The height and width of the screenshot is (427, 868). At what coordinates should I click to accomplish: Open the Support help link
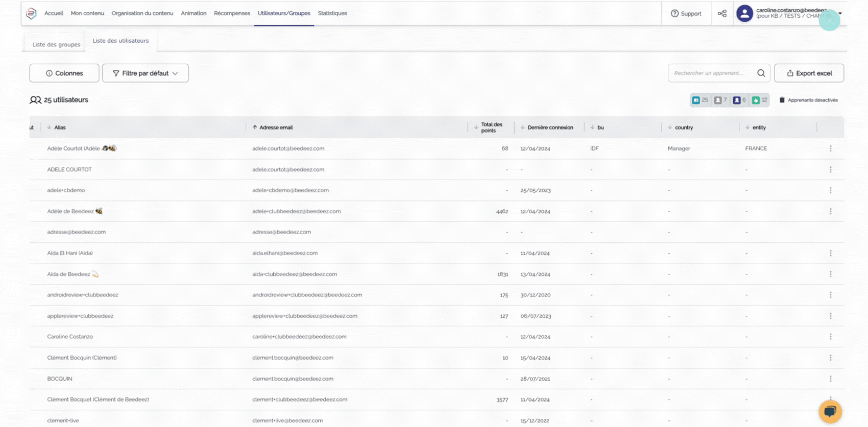click(686, 14)
